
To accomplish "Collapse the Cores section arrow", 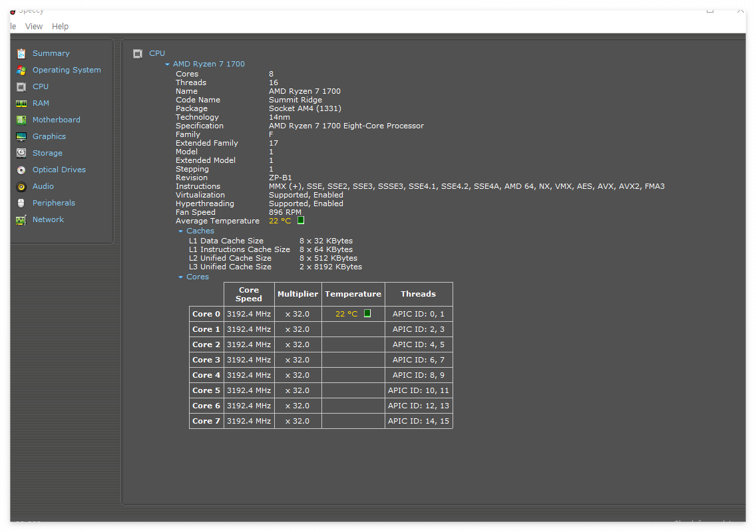I will click(181, 277).
